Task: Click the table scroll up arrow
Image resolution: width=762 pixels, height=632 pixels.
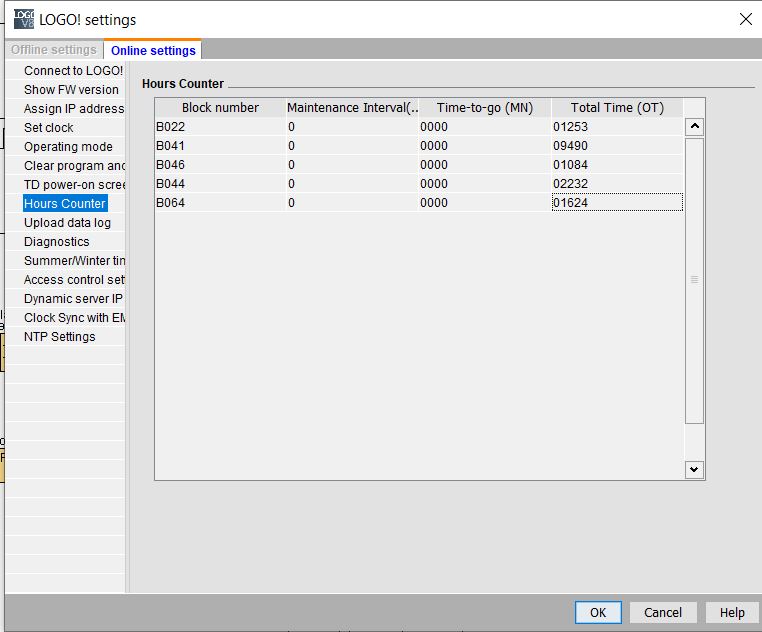Action: pyautogui.click(x=694, y=127)
